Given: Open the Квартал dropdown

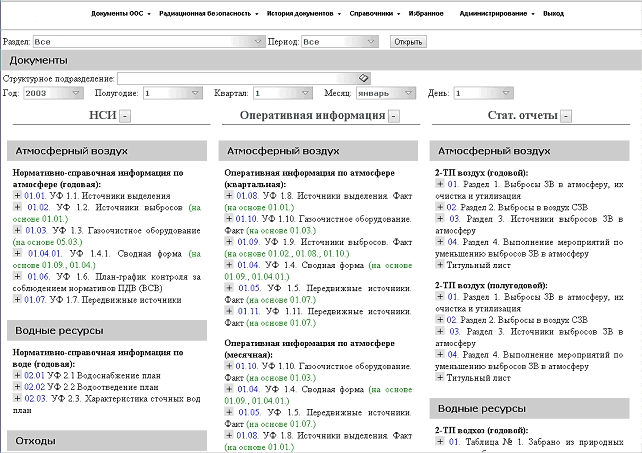Looking at the screenshot, I should pos(283,93).
